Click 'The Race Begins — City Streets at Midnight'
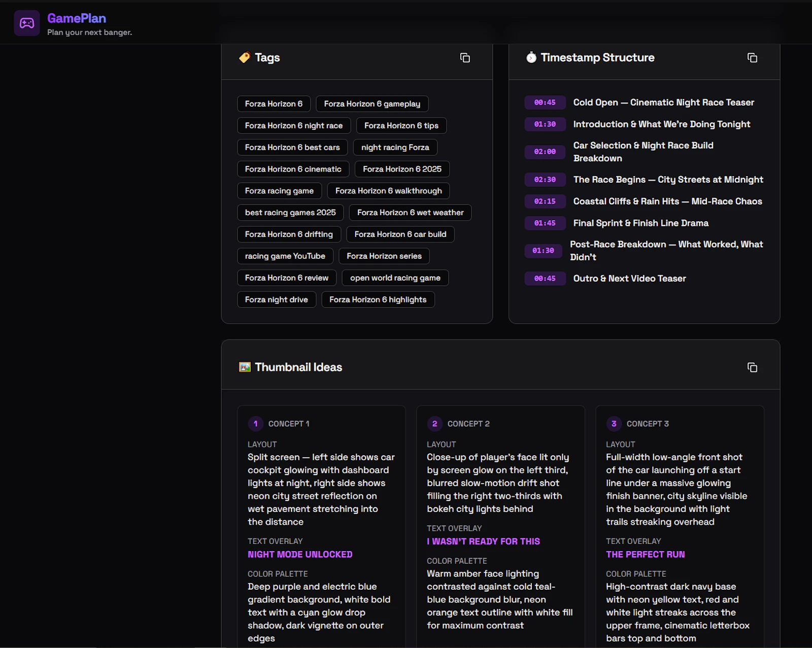 (x=668, y=180)
